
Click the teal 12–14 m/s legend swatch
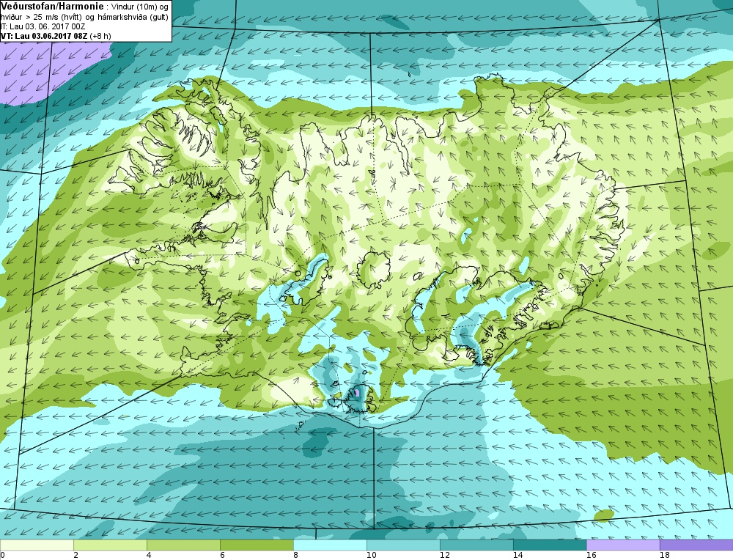476,545
